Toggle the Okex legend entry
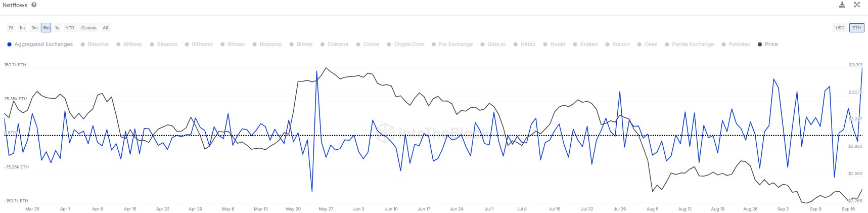The height and width of the screenshot is (213, 868). tap(650, 45)
